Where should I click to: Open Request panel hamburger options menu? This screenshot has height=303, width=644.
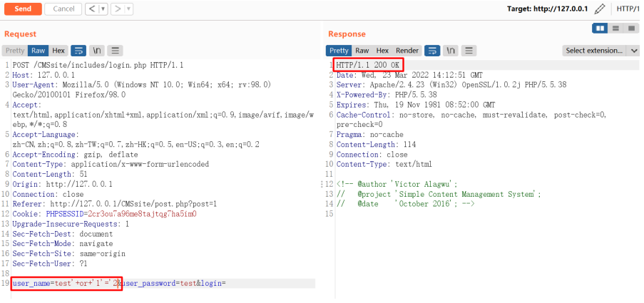[x=116, y=51]
